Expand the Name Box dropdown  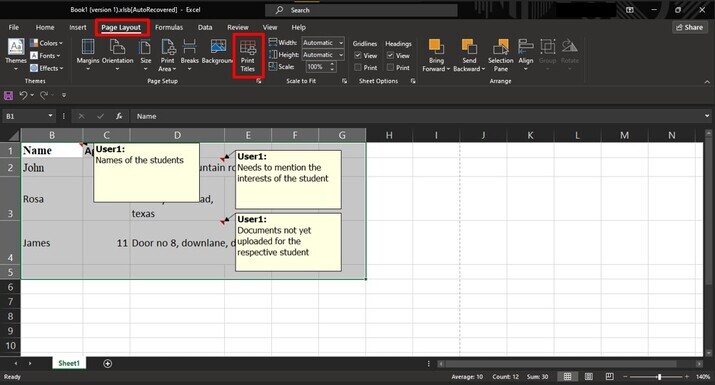coord(50,116)
